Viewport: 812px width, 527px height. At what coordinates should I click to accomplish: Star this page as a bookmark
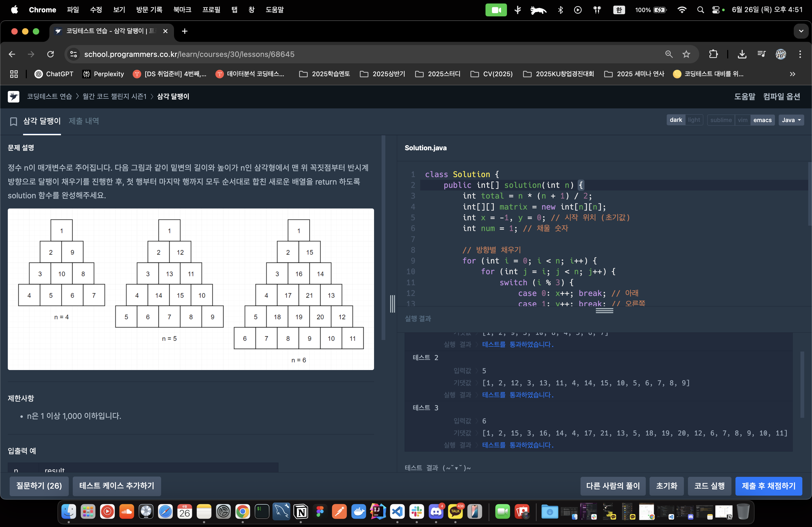pos(686,54)
